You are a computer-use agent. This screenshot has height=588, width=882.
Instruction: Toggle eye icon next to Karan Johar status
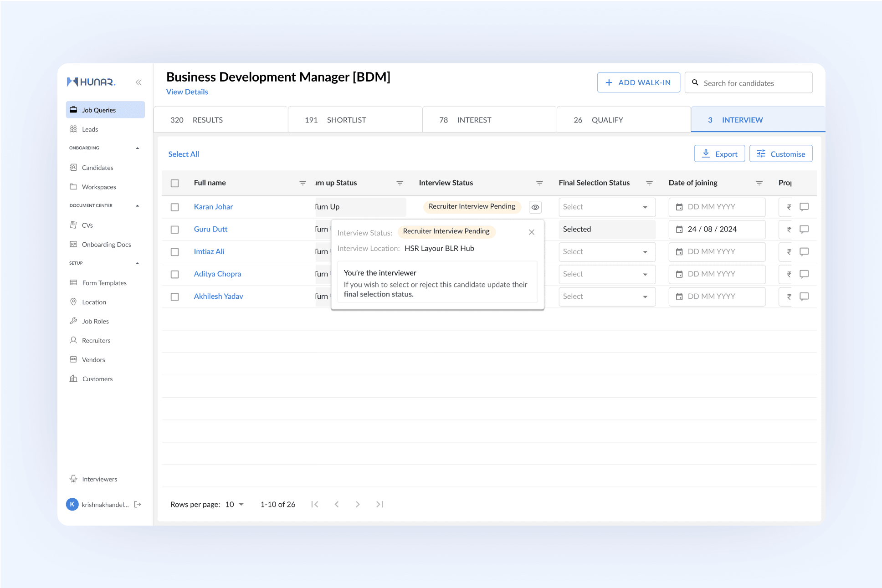coord(535,207)
